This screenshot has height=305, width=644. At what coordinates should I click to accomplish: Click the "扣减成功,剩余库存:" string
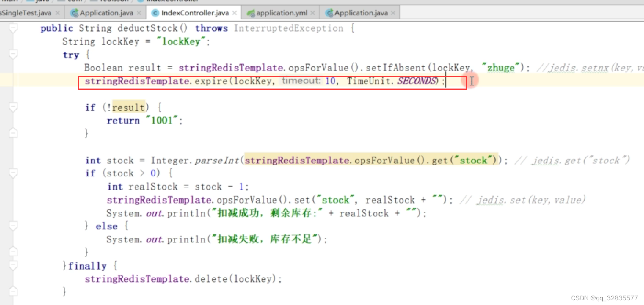click(267, 213)
